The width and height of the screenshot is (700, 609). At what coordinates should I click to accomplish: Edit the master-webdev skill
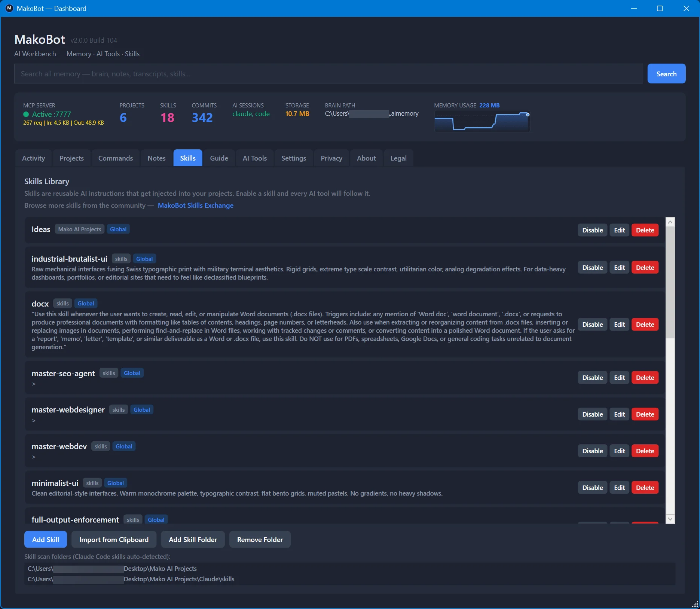click(620, 451)
